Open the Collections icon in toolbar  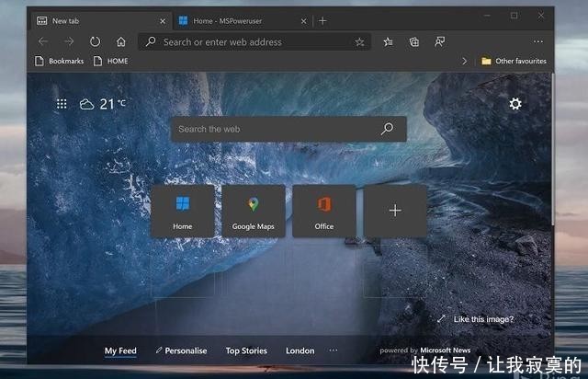click(414, 41)
